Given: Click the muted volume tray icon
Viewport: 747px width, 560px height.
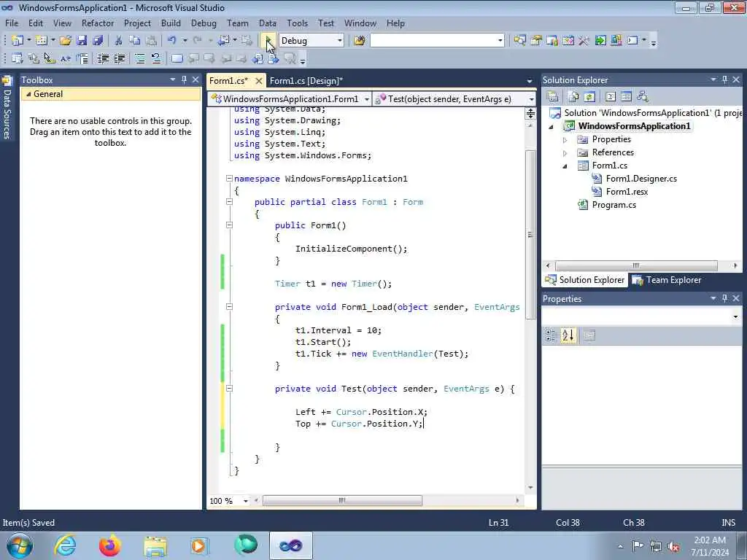Looking at the screenshot, I should tap(673, 546).
